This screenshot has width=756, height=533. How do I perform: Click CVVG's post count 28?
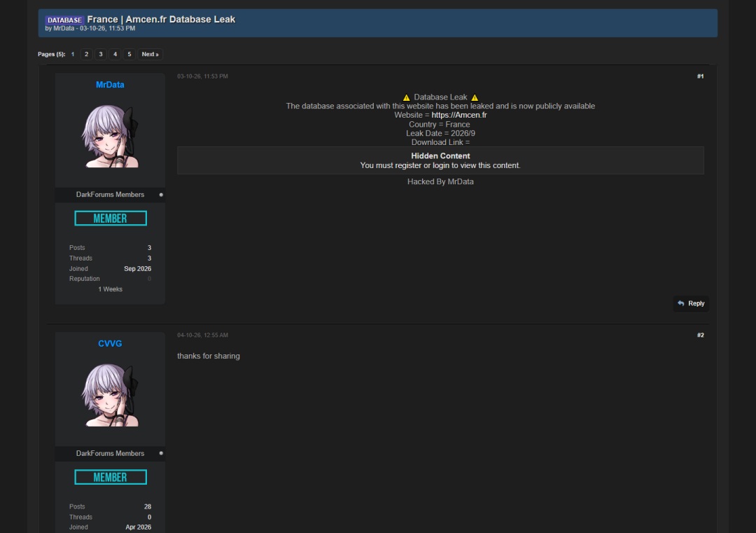coord(148,506)
